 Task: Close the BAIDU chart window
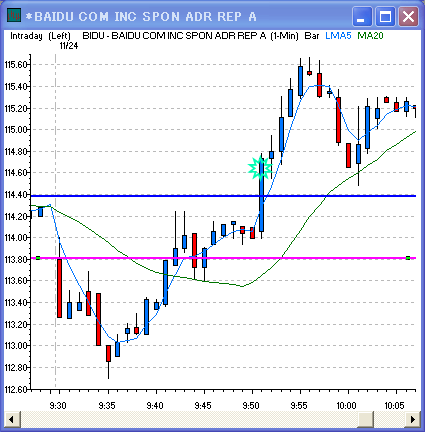tap(408, 16)
